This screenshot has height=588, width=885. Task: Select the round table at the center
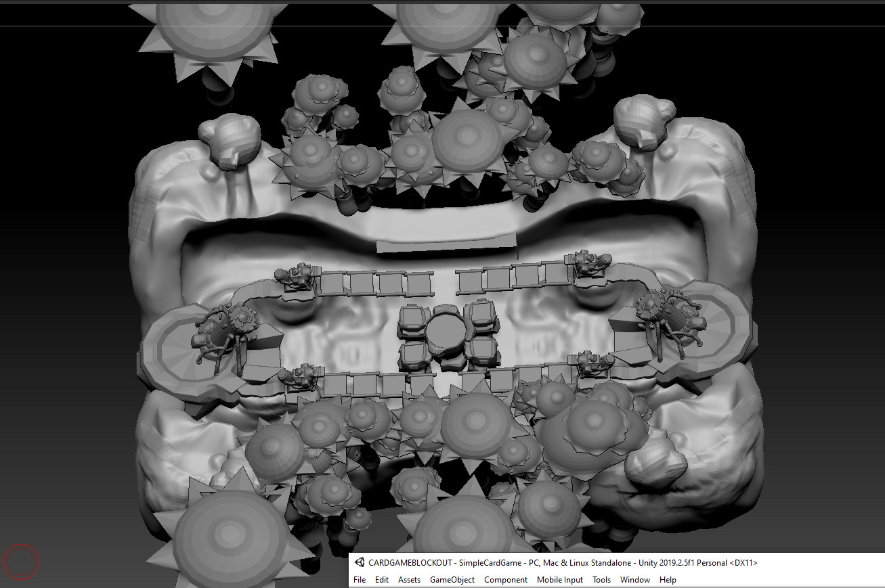pos(446,331)
